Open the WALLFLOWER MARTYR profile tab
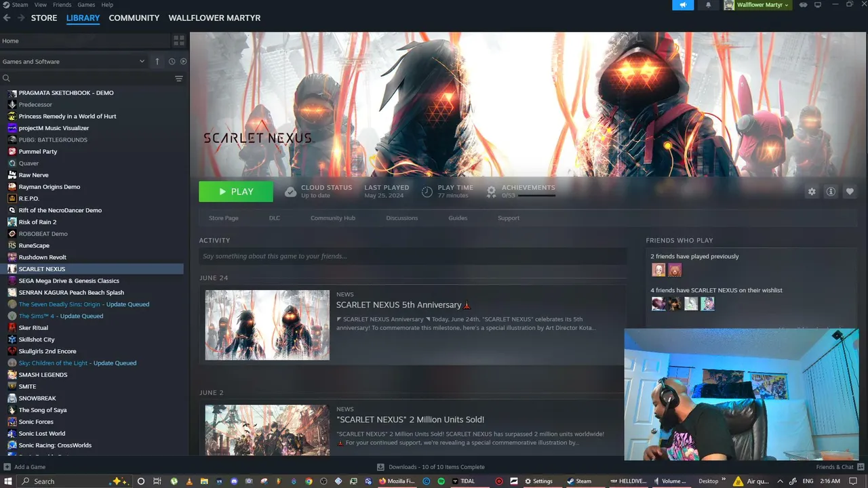 214,18
